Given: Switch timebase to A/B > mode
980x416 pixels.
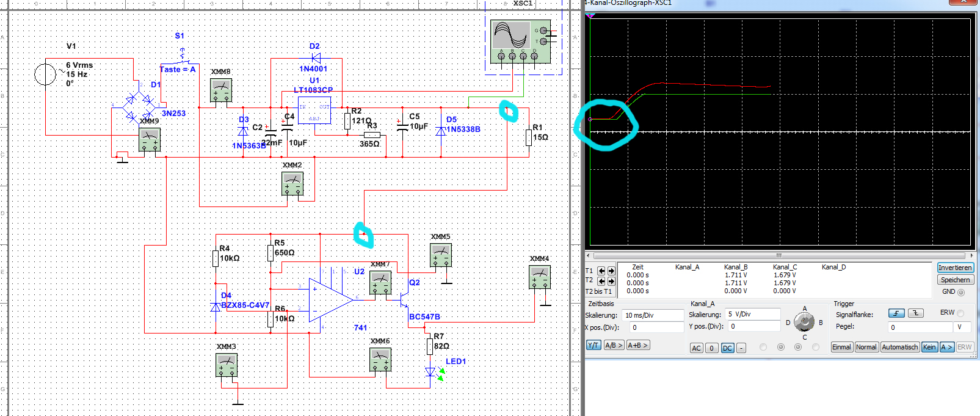Looking at the screenshot, I should coord(614,345).
